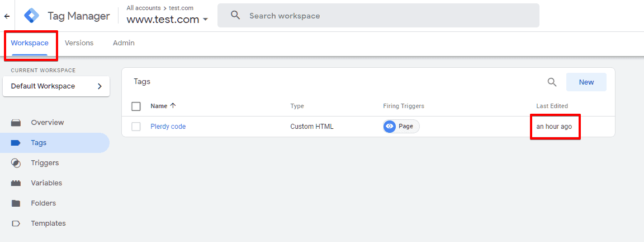
Task: Click the Name column header text
Action: (159, 106)
